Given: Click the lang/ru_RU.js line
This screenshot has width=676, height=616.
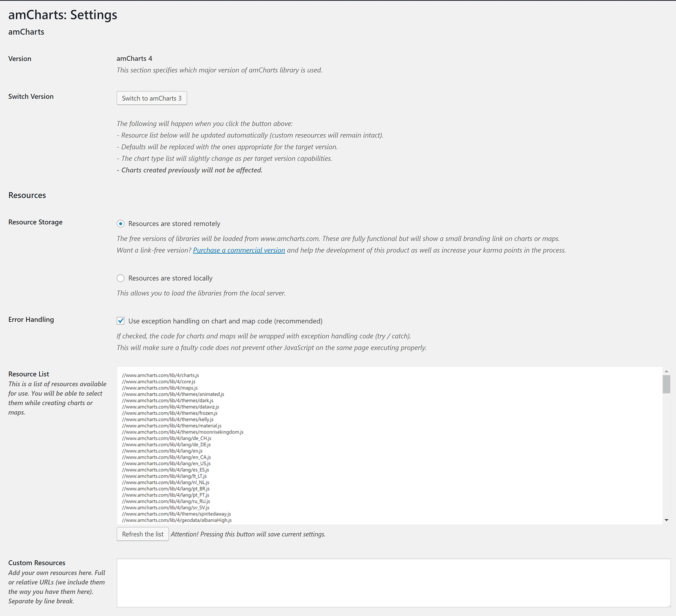Looking at the screenshot, I should [x=166, y=502].
